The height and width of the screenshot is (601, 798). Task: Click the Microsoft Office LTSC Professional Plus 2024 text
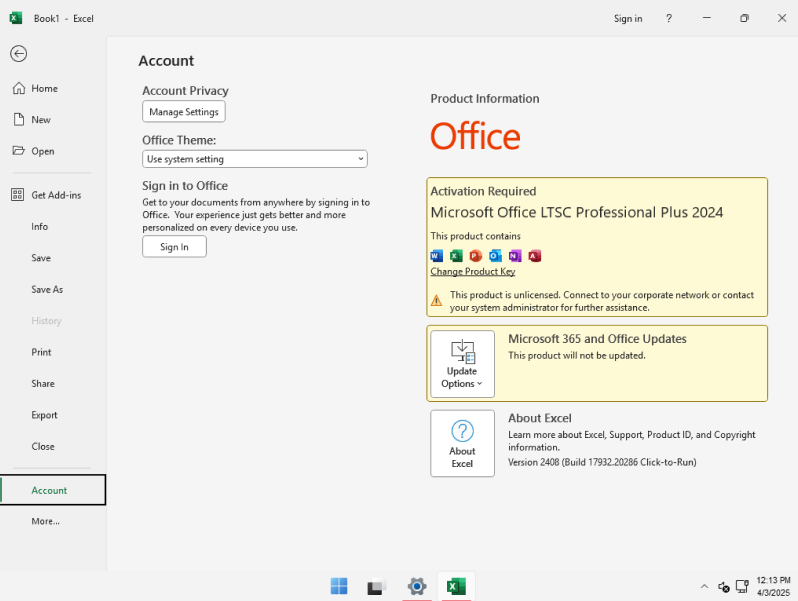(x=577, y=212)
